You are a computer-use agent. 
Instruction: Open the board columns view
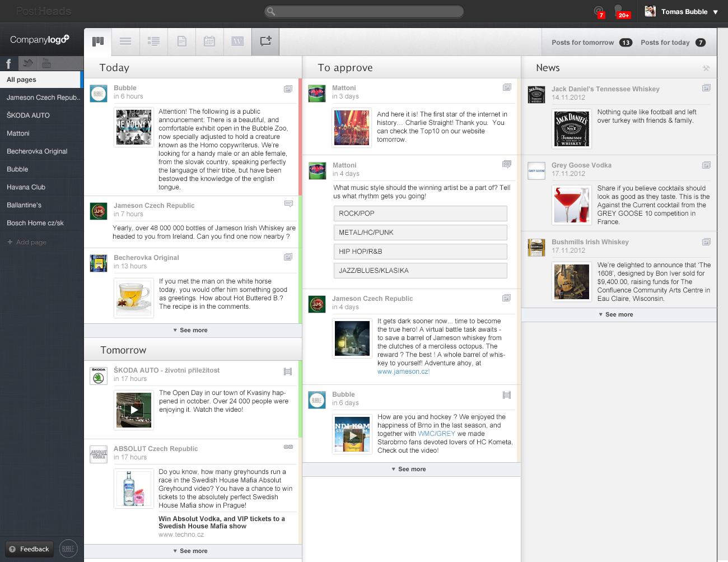point(98,41)
